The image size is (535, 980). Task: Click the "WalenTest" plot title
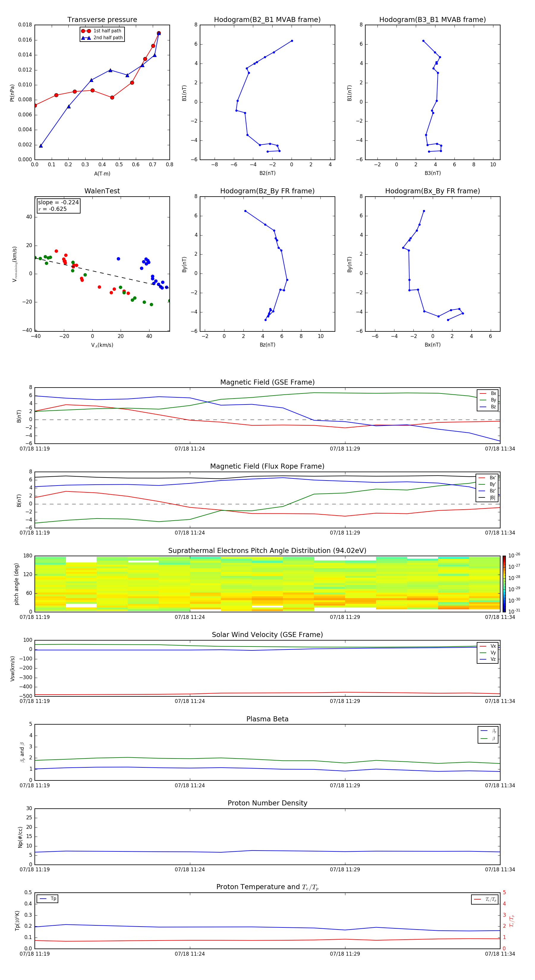point(102,191)
